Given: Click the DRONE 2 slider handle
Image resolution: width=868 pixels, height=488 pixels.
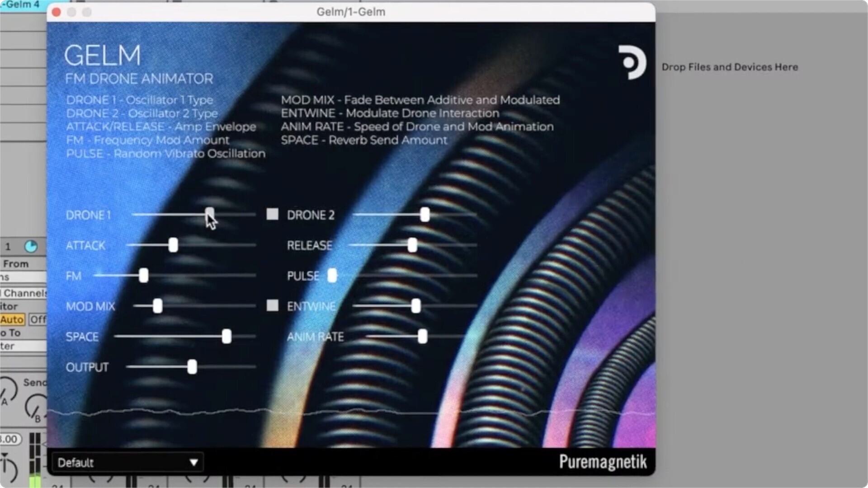Looking at the screenshot, I should (425, 215).
